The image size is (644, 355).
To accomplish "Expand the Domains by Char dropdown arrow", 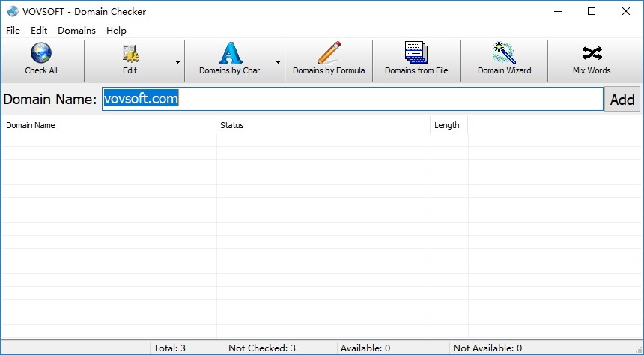I will click(278, 62).
